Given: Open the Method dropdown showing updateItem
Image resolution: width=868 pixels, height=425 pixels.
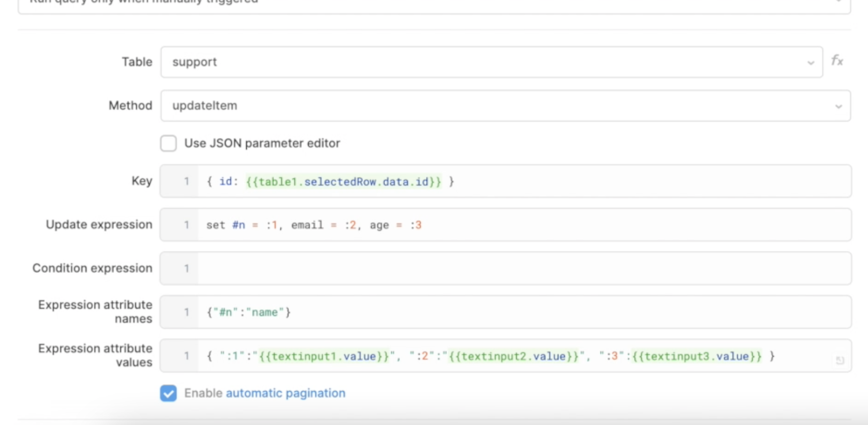Looking at the screenshot, I should point(505,106).
